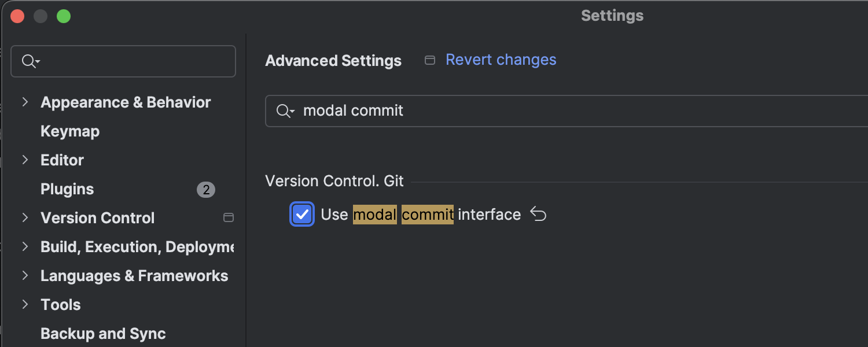Image resolution: width=868 pixels, height=347 pixels.
Task: Click the Plugins update badge showing 2
Action: (206, 189)
